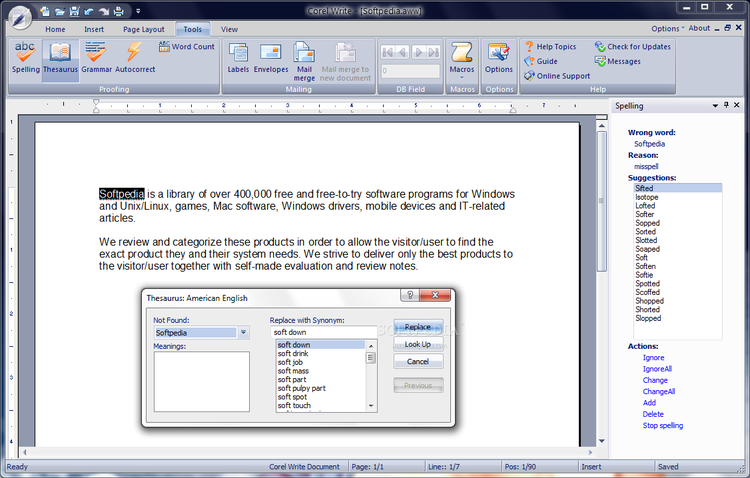Image resolution: width=750 pixels, height=478 pixels.
Task: Click the Replace button in Thesaurus dialog
Action: coord(418,327)
